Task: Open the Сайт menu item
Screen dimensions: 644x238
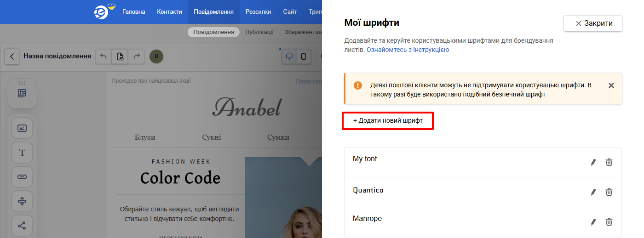Action: tap(290, 12)
